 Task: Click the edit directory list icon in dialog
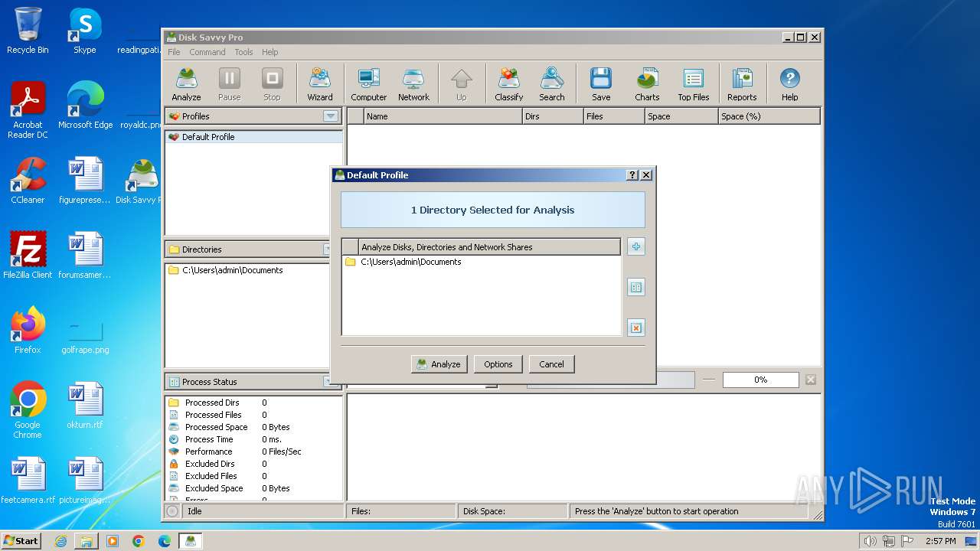635,287
